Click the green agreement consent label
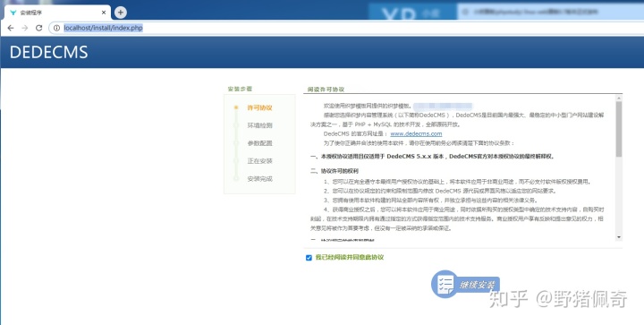 pos(350,257)
